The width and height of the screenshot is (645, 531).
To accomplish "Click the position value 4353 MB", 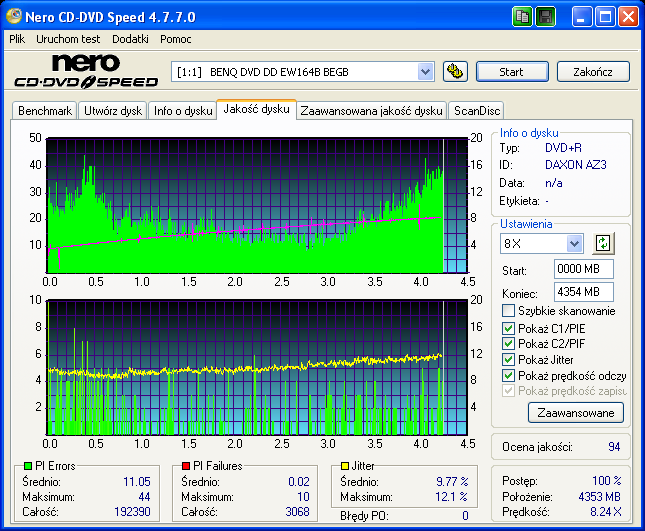I will [x=599, y=496].
